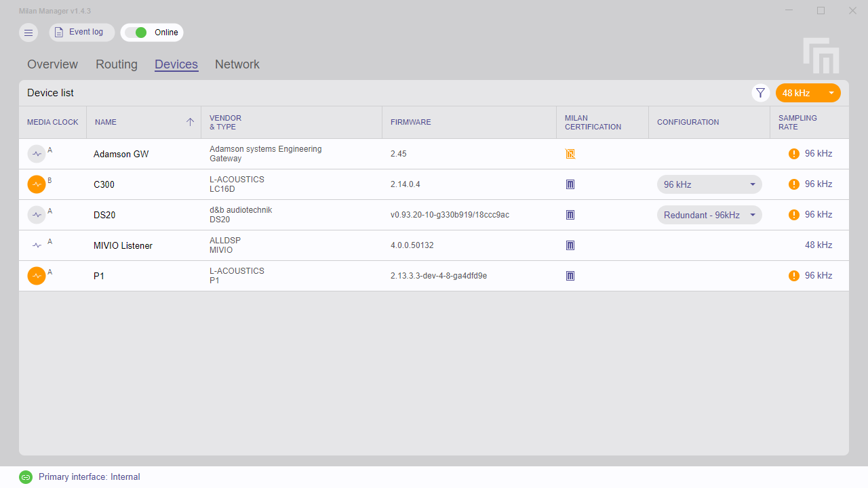Click the DS20 Milan certification icon
Screen dimensions: 868x488
pos(570,215)
